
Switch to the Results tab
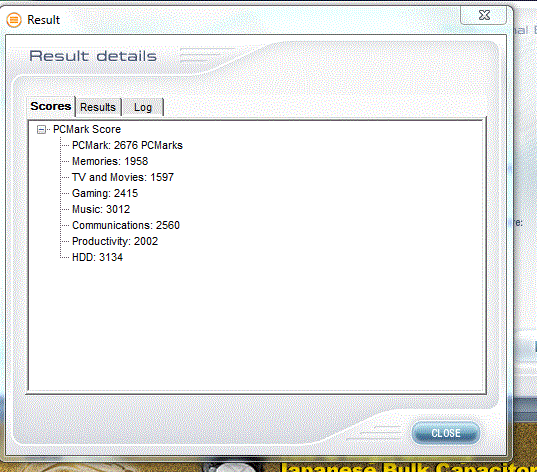(98, 107)
